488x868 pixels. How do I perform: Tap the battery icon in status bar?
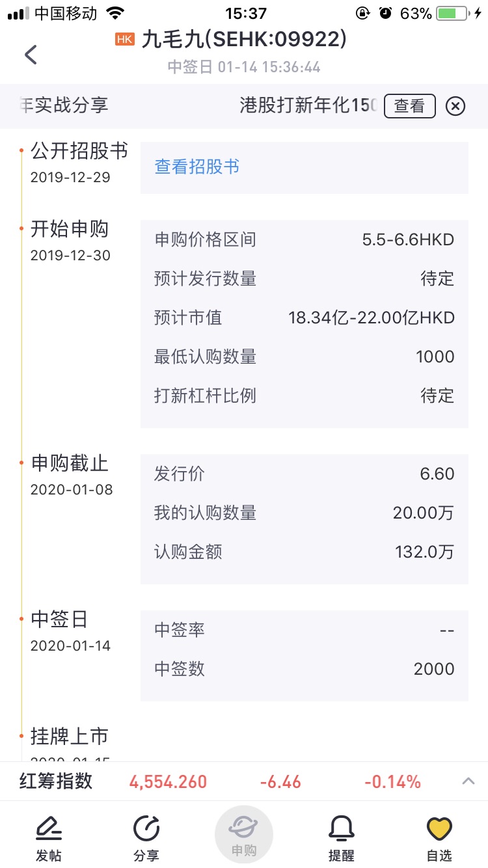(455, 13)
